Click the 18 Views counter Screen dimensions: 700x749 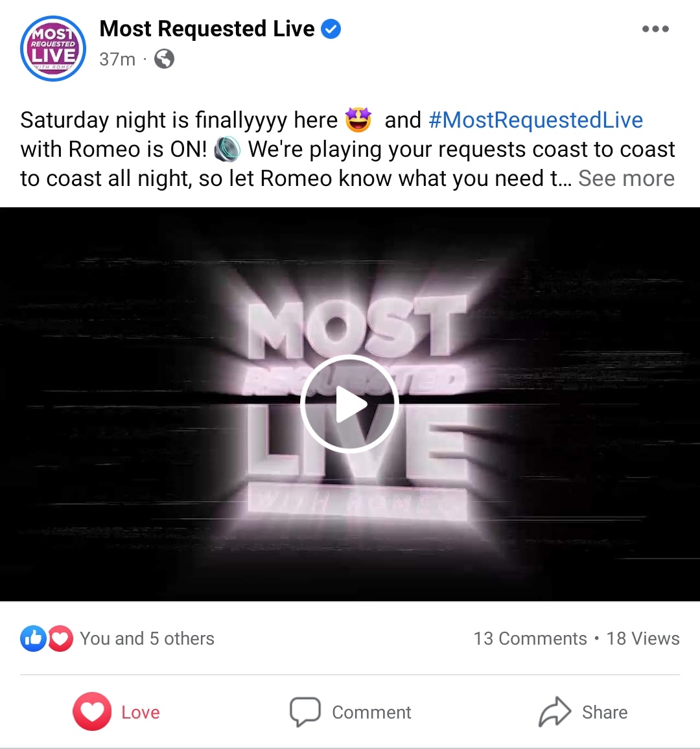pos(643,639)
